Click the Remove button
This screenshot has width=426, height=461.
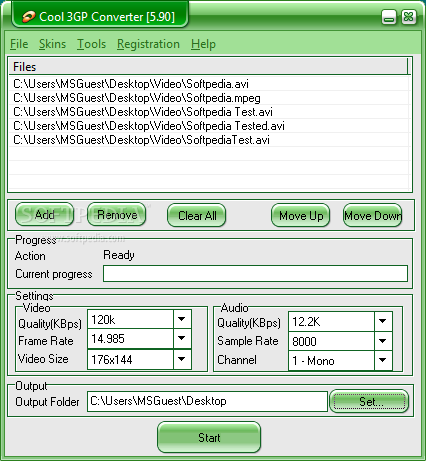pos(117,215)
